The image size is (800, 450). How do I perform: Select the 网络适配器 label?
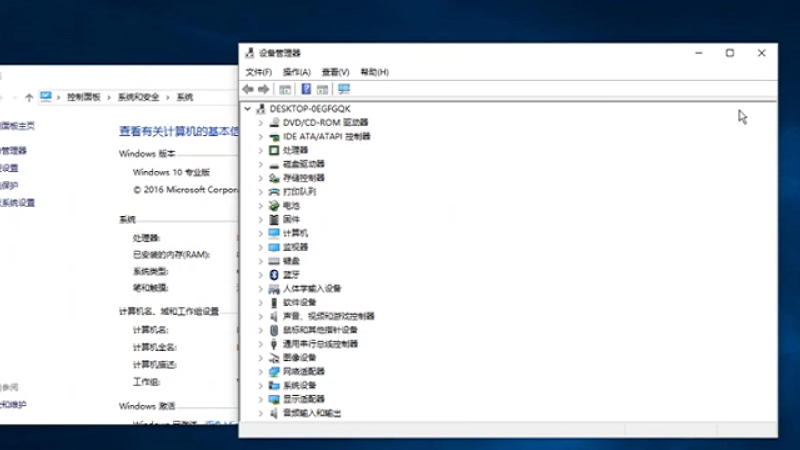pos(304,371)
